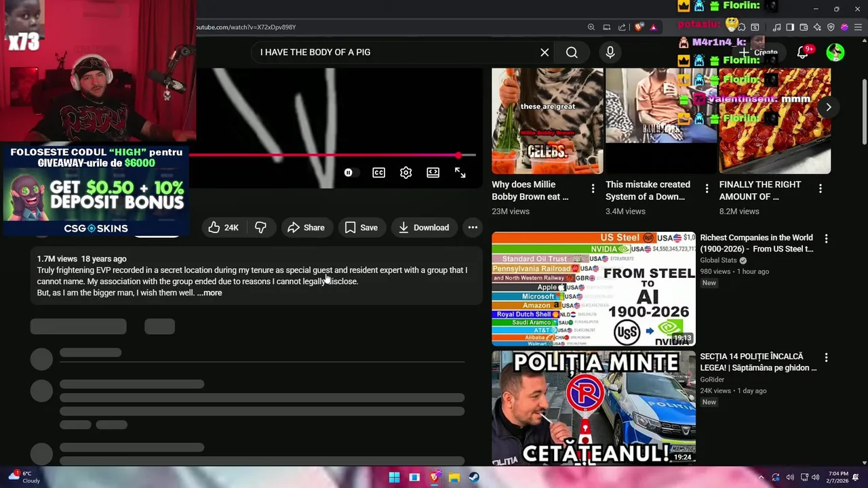Show hidden system tray icons
Viewport: 868px width, 488px height.
click(761, 477)
